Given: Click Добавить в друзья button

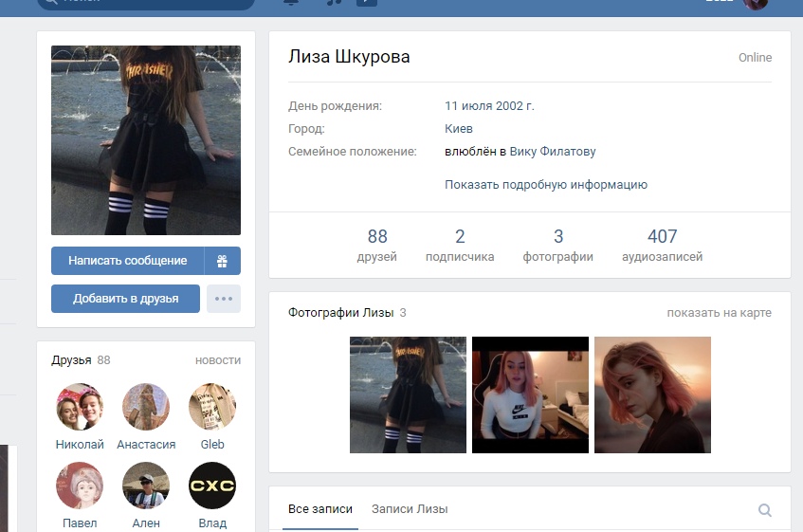Looking at the screenshot, I should click(x=125, y=299).
